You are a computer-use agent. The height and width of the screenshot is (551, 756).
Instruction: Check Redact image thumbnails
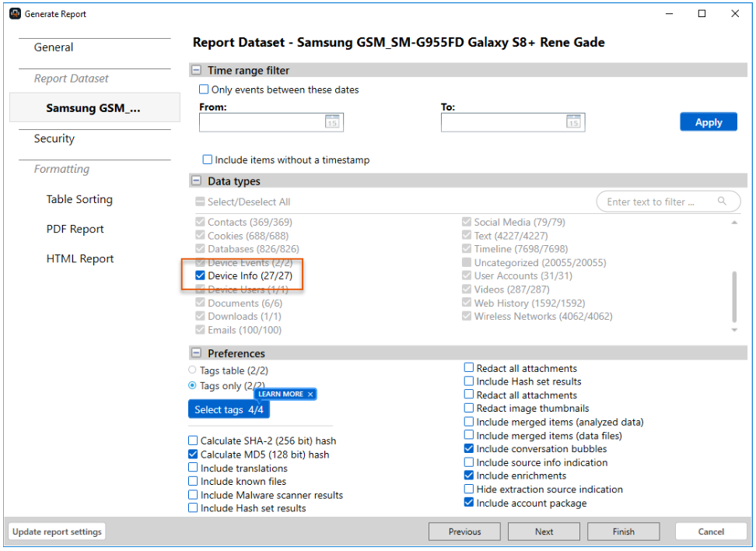(469, 408)
